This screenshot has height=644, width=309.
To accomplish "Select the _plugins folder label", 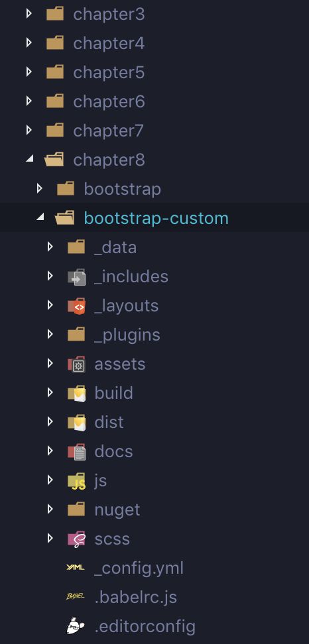I will (x=127, y=335).
